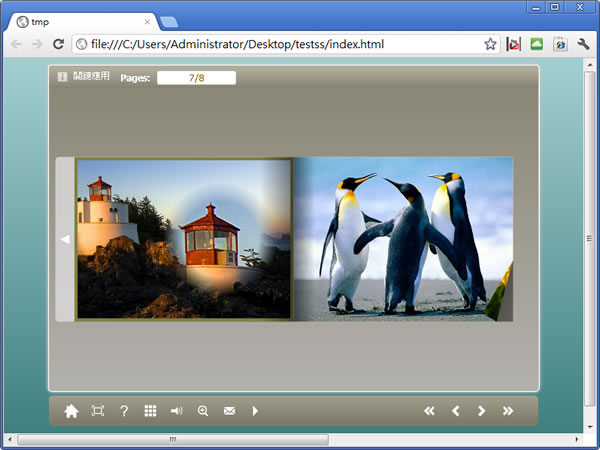The image size is (600, 450).
Task: Start auto-play of the flipbook
Action: click(255, 411)
